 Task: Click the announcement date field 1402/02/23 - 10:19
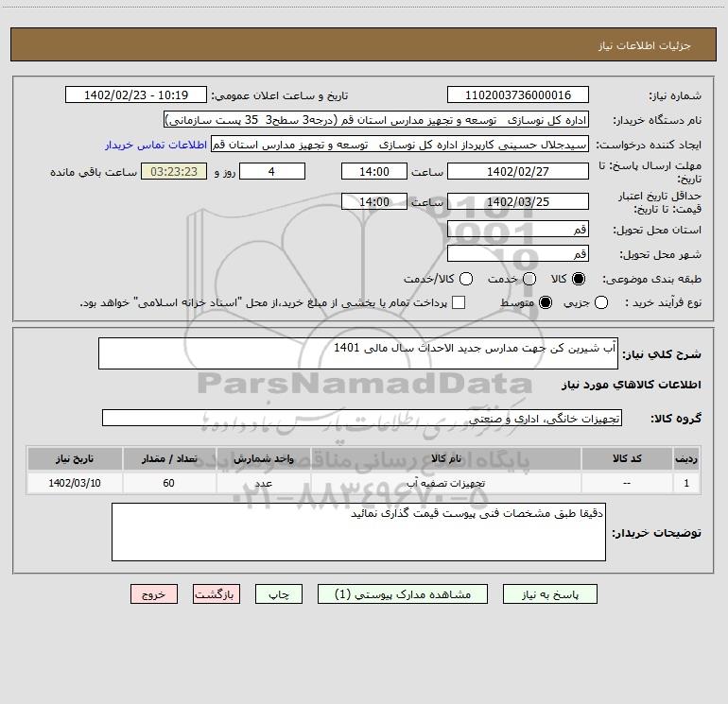[x=136, y=95]
